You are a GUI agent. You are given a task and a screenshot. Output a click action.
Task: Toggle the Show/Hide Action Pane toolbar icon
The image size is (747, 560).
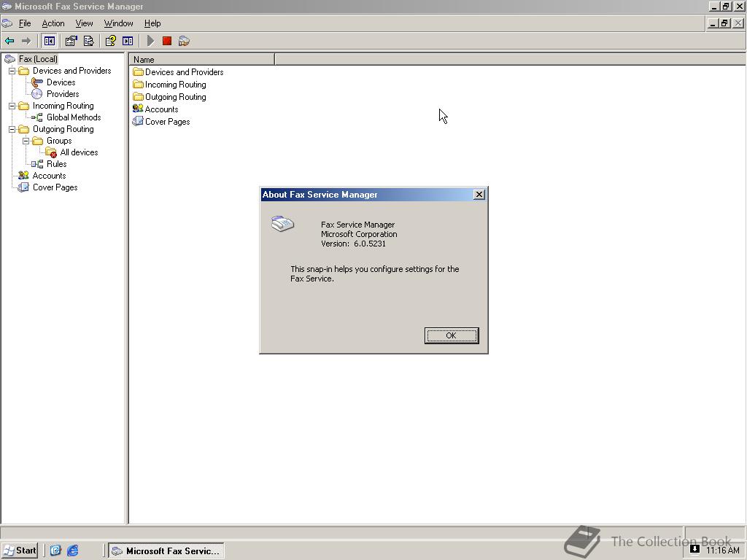pos(128,42)
